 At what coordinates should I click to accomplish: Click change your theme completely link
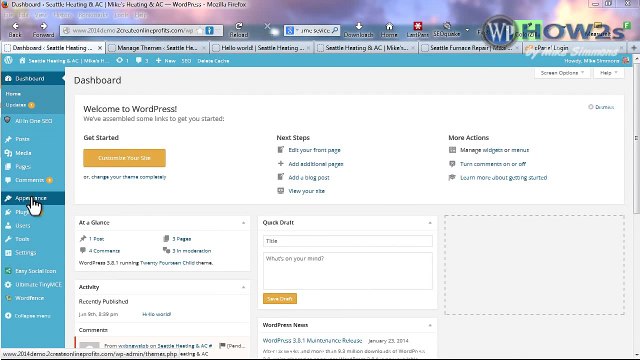click(129, 177)
